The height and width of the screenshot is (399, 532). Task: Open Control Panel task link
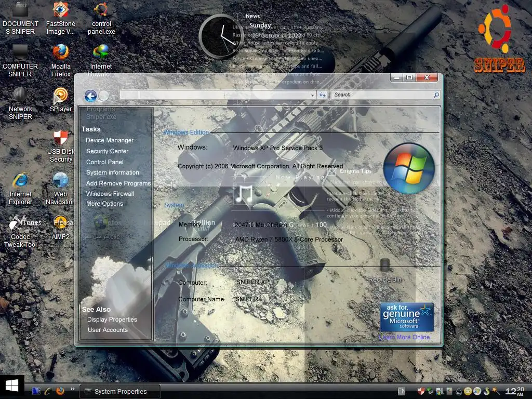104,162
